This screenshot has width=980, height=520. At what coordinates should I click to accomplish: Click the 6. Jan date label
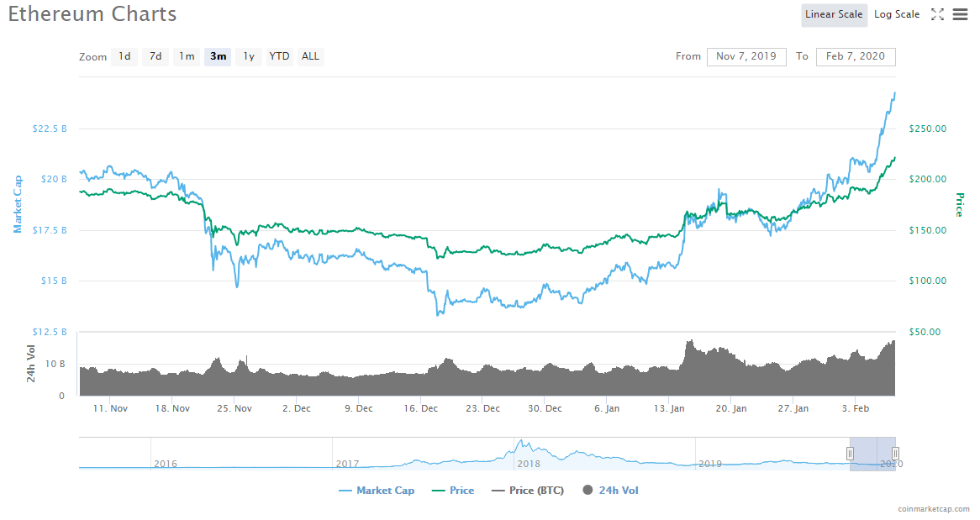607,409
